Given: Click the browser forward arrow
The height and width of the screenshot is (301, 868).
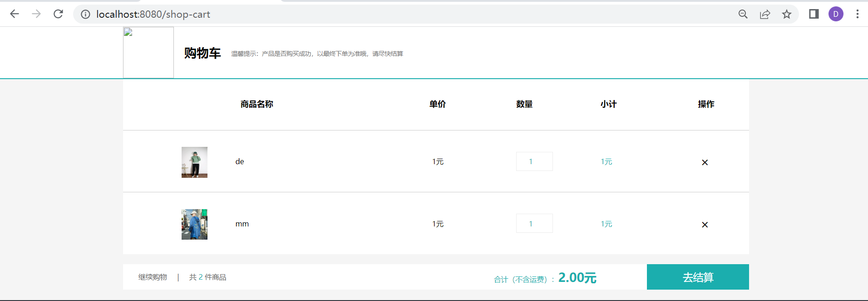Looking at the screenshot, I should pos(36,14).
